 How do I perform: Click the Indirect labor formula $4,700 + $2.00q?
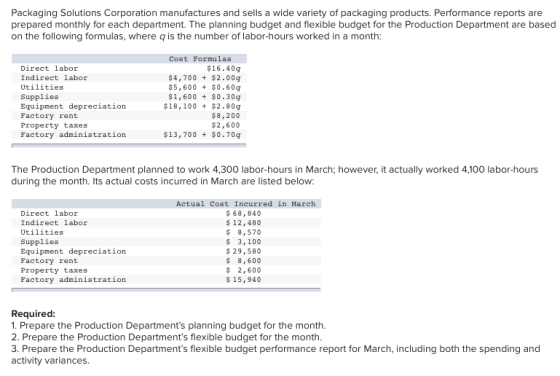[x=204, y=77]
